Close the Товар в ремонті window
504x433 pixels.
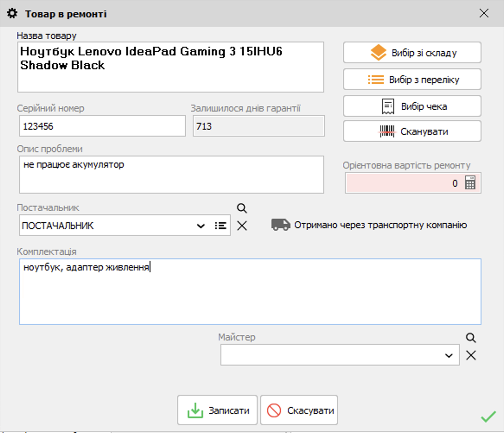pyautogui.click(x=484, y=13)
